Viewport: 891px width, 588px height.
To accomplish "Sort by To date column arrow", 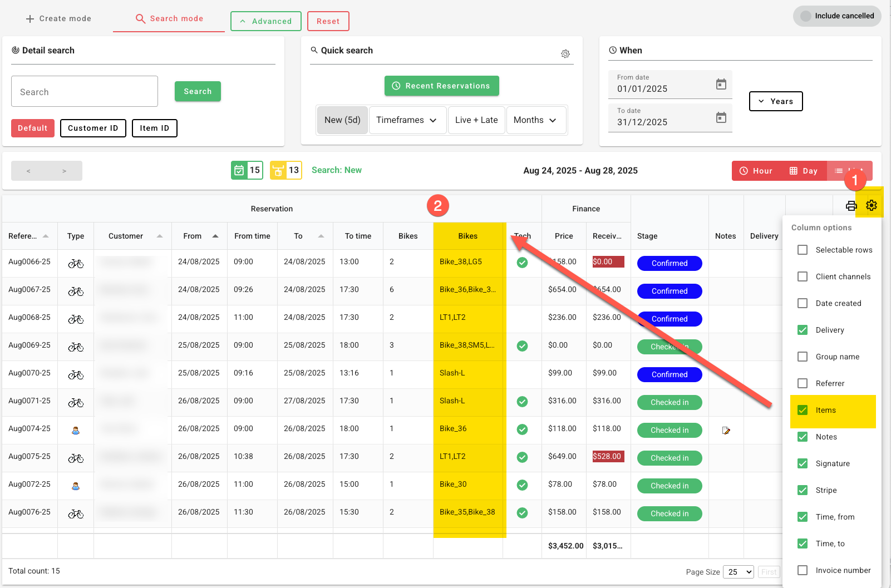I will point(321,236).
